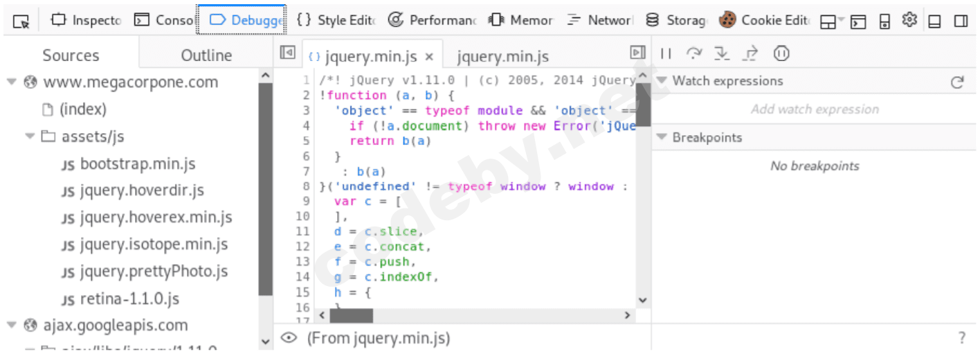This screenshot has width=980, height=356.
Task: Switch to the Outline tab
Action: click(x=206, y=55)
